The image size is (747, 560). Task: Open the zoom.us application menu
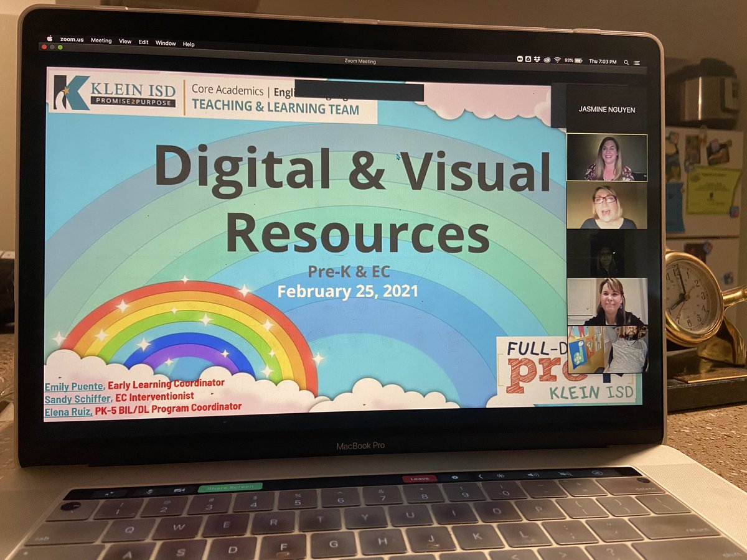(72, 39)
